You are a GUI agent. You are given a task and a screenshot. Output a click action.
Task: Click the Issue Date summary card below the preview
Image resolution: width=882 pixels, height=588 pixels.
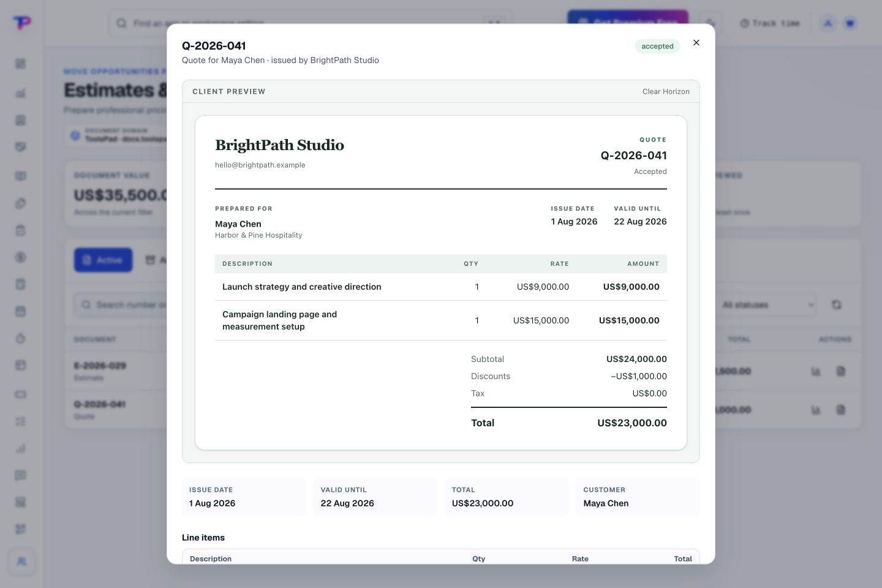tap(244, 497)
